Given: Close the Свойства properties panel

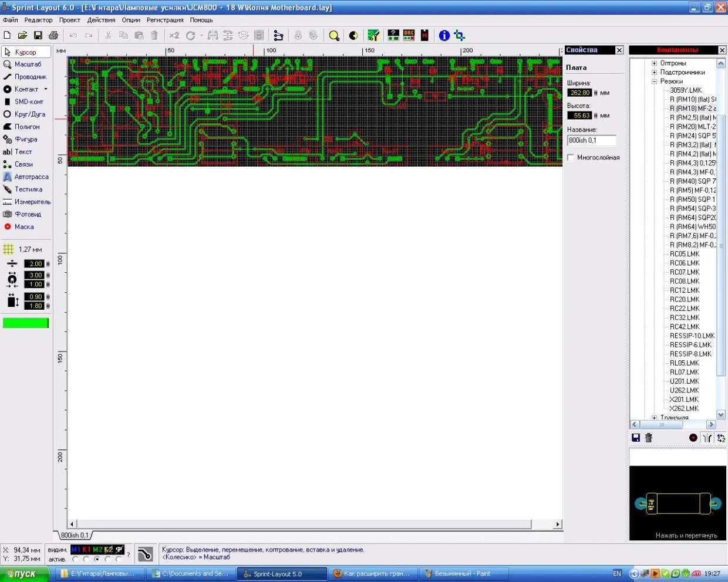Looking at the screenshot, I should pyautogui.click(x=619, y=50).
